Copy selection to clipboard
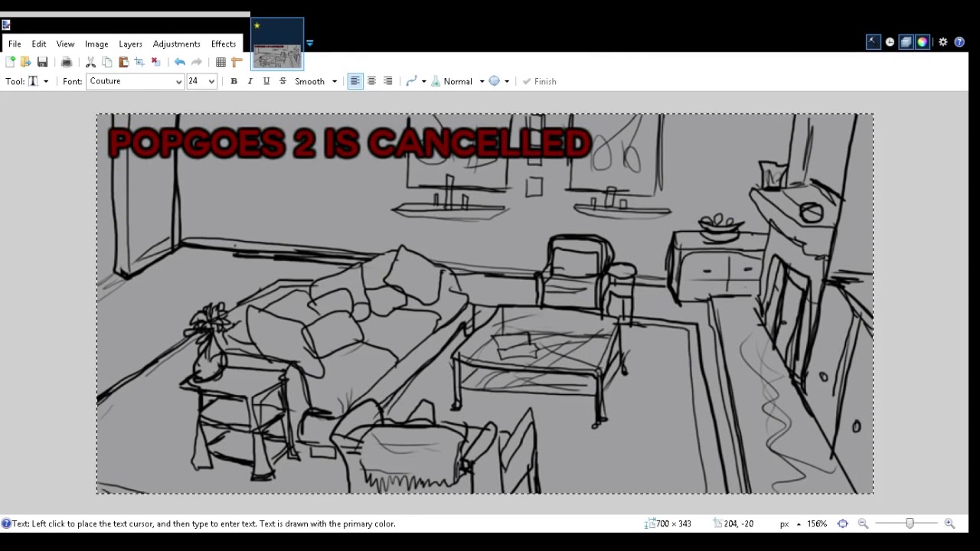Image resolution: width=980 pixels, height=551 pixels. [x=107, y=62]
